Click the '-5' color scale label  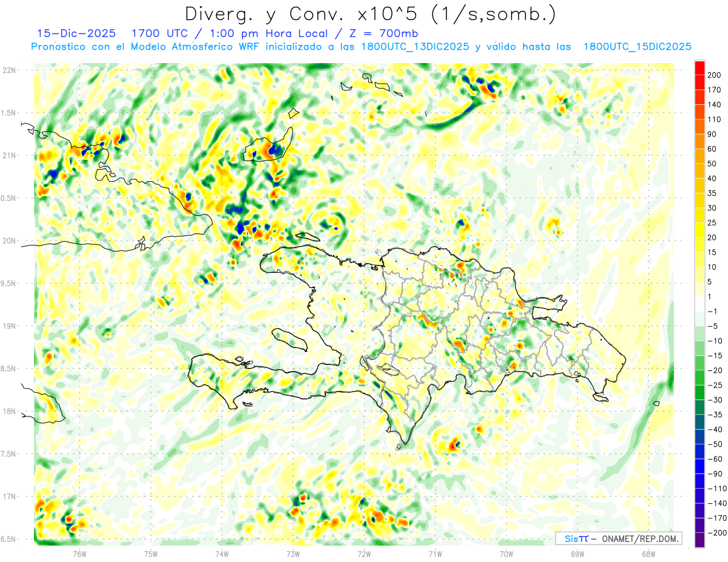714,326
